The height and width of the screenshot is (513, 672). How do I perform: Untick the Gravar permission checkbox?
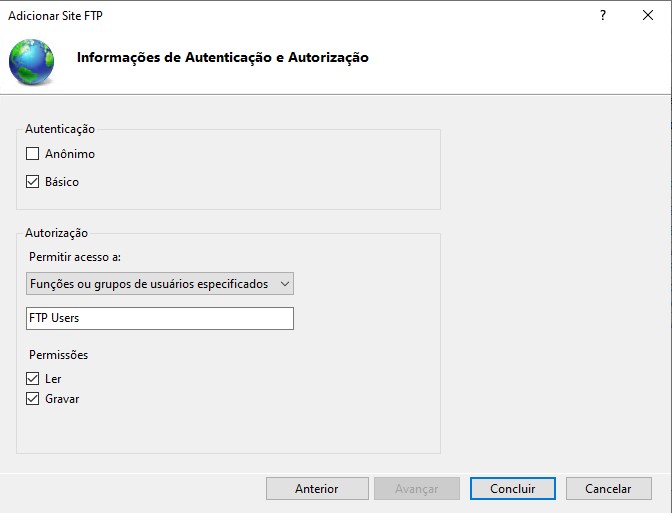[33, 399]
